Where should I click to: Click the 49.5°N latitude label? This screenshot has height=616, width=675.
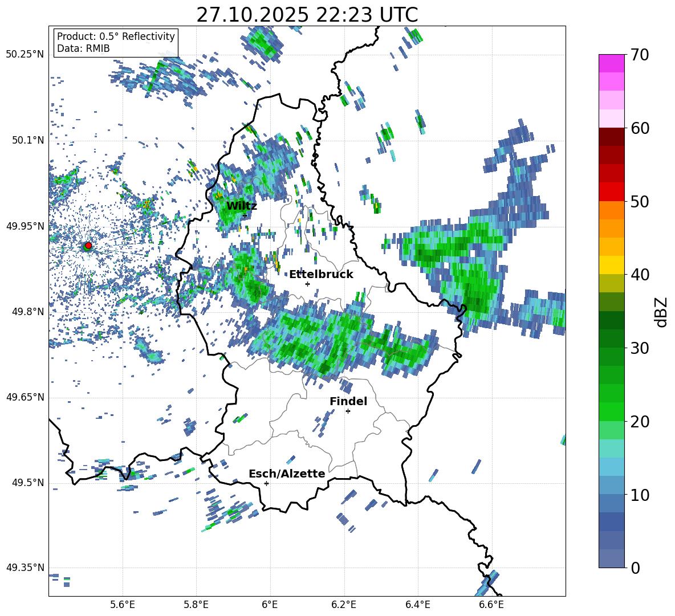point(27,482)
